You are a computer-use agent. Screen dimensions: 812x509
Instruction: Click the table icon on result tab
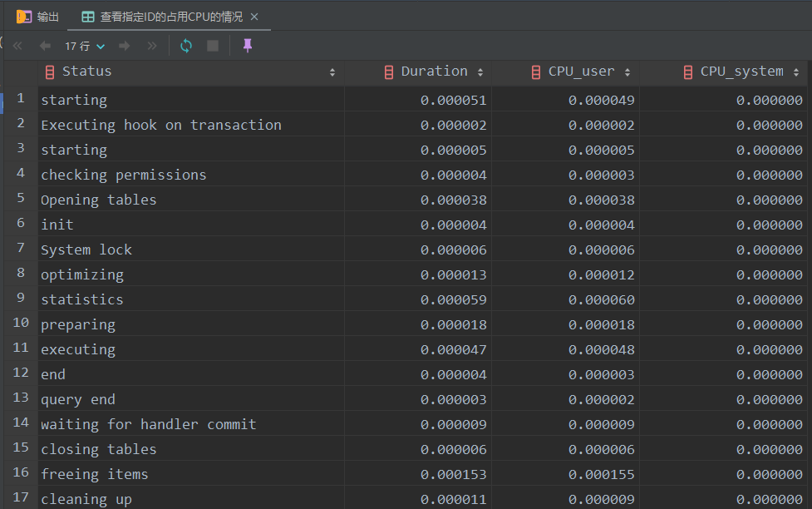tap(88, 17)
